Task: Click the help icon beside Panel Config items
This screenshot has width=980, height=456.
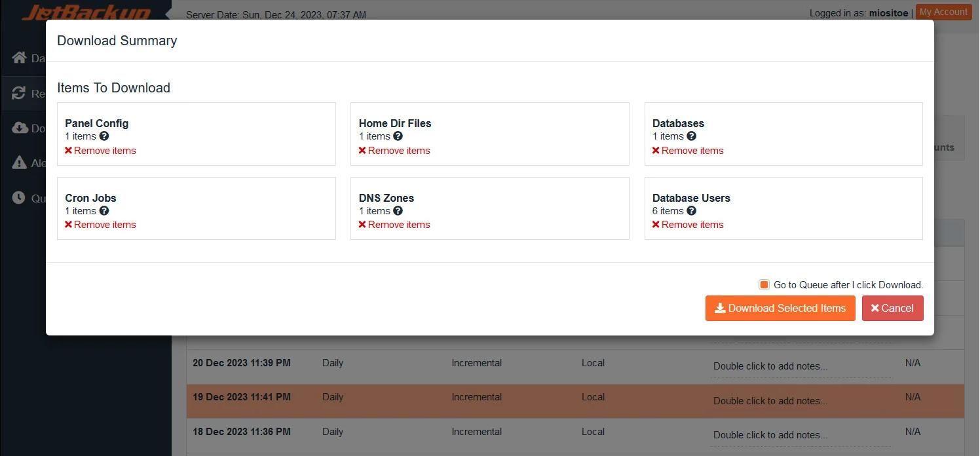Action: [x=106, y=136]
